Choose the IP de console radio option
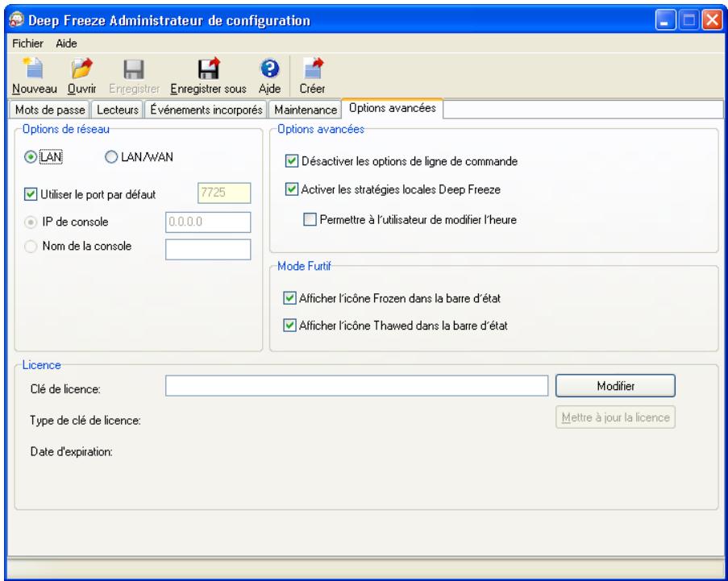Screen dimensions: 728x581 tap(31, 222)
